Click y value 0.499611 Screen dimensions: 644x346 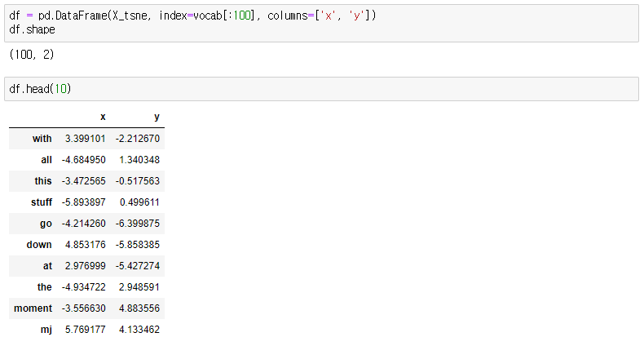pyautogui.click(x=139, y=202)
